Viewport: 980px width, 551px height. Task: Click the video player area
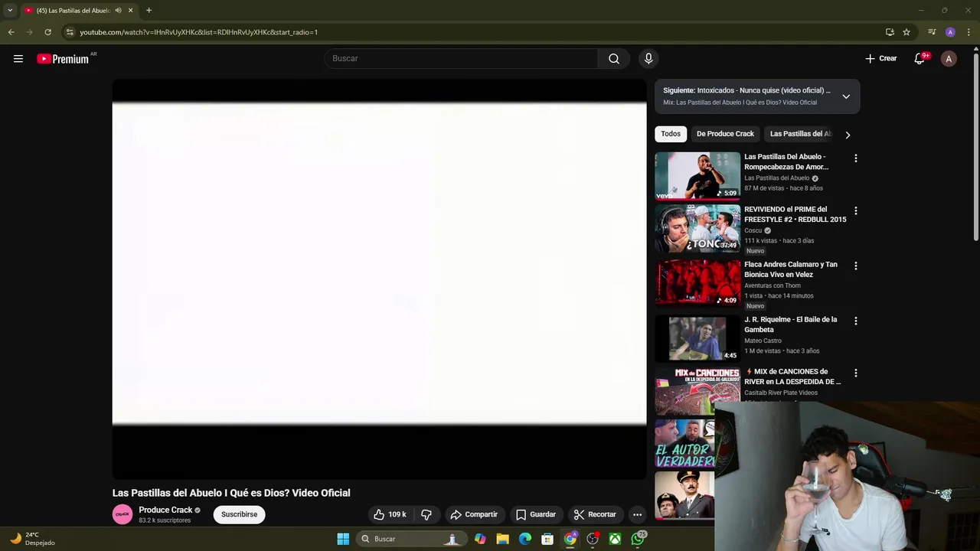pyautogui.click(x=379, y=279)
